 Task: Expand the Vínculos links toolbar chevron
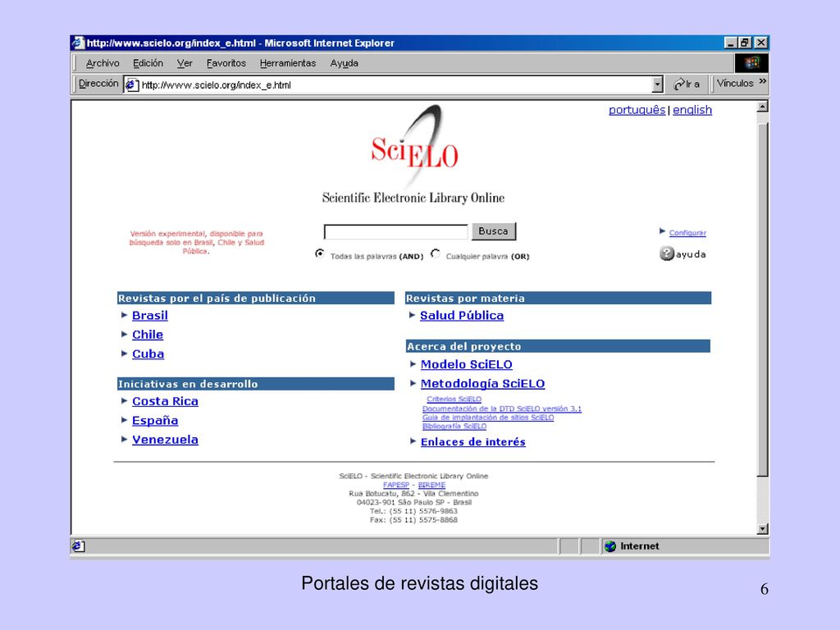tap(762, 81)
